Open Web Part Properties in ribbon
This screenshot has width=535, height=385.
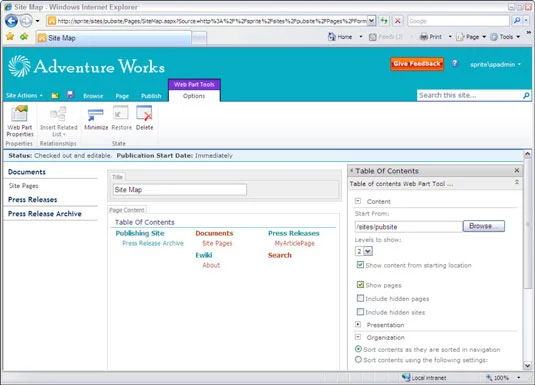20,121
